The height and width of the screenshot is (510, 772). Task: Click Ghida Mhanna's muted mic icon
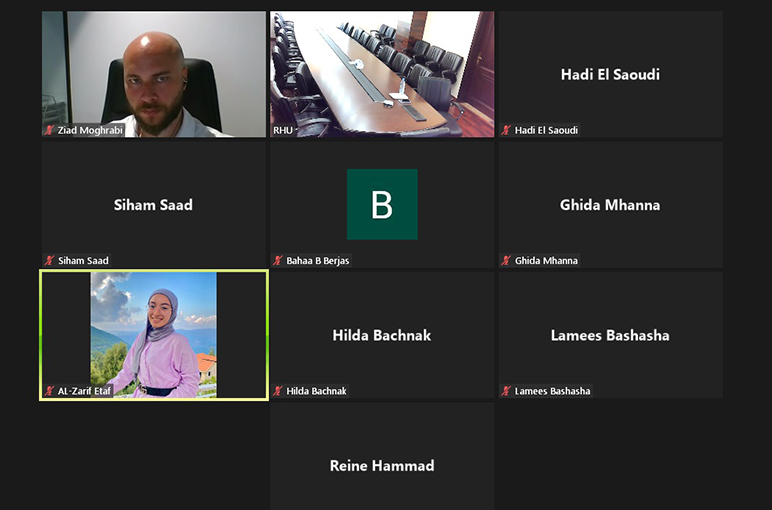pyautogui.click(x=506, y=260)
